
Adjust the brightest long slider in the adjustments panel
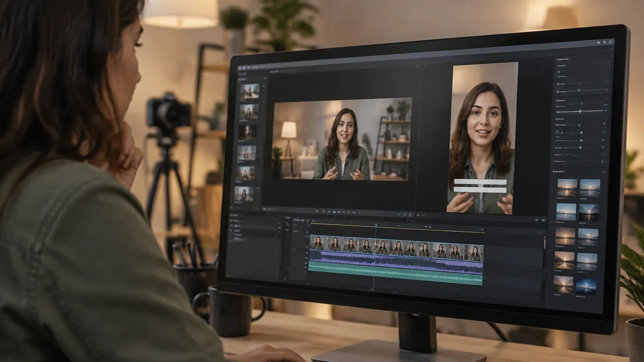point(581,111)
